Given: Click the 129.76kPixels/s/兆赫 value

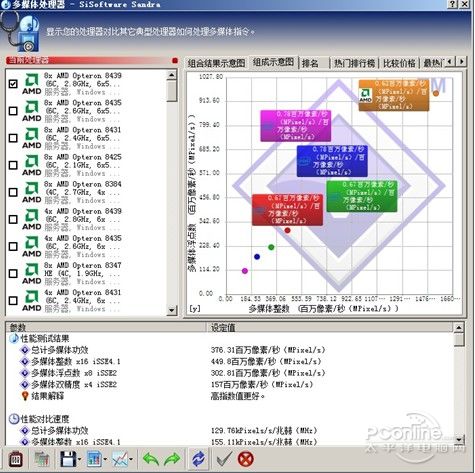Looking at the screenshot, I should pyautogui.click(x=264, y=431).
